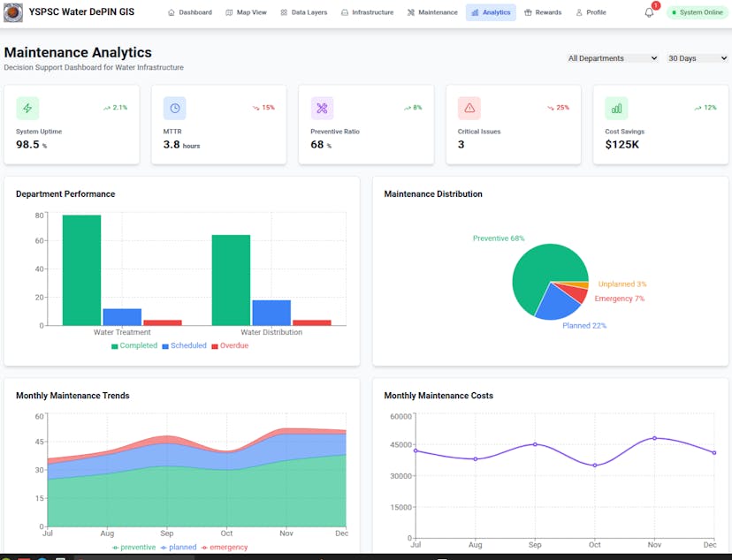Click the MTTR clock icon
The width and height of the screenshot is (732, 560).
click(174, 108)
